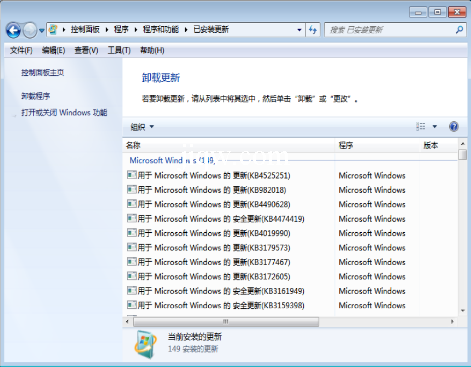Click the icon beside KB3172605
471x367 pixels.
point(132,276)
